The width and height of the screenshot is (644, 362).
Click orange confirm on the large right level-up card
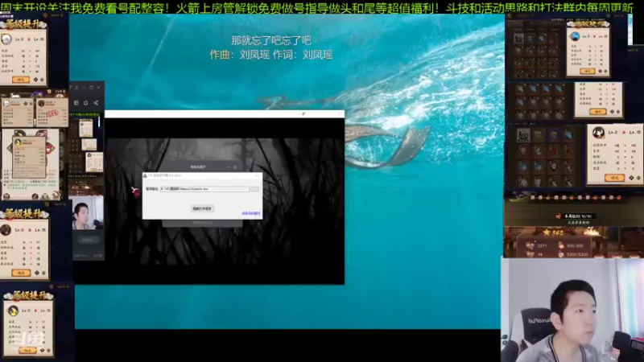614,178
